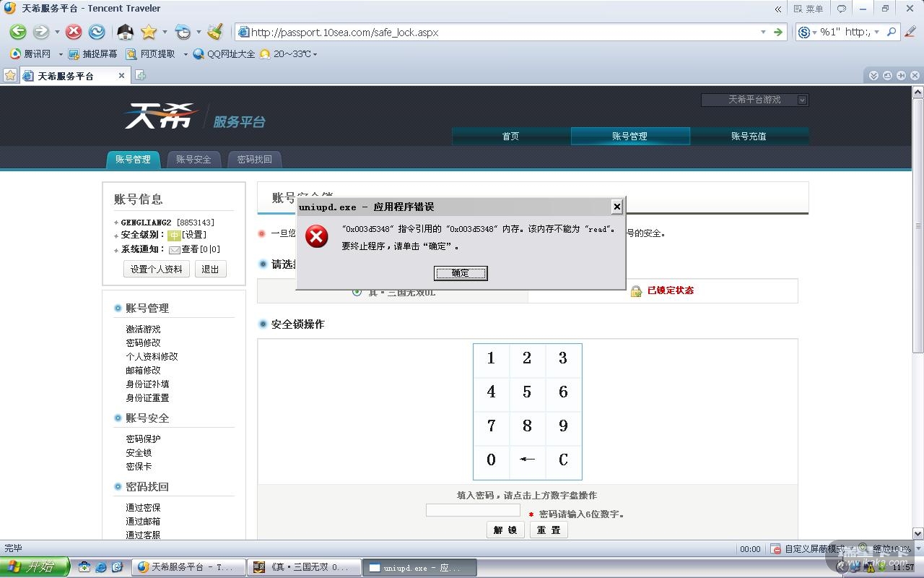Switch to 真·三国无双 taskbar window
Screen dimensions: 924x578
pos(303,567)
